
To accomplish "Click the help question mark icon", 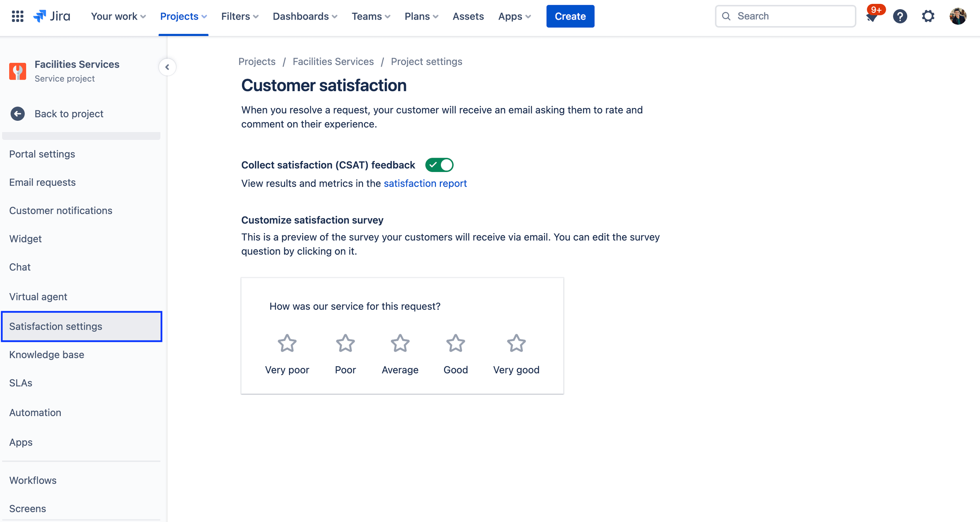I will (x=900, y=16).
